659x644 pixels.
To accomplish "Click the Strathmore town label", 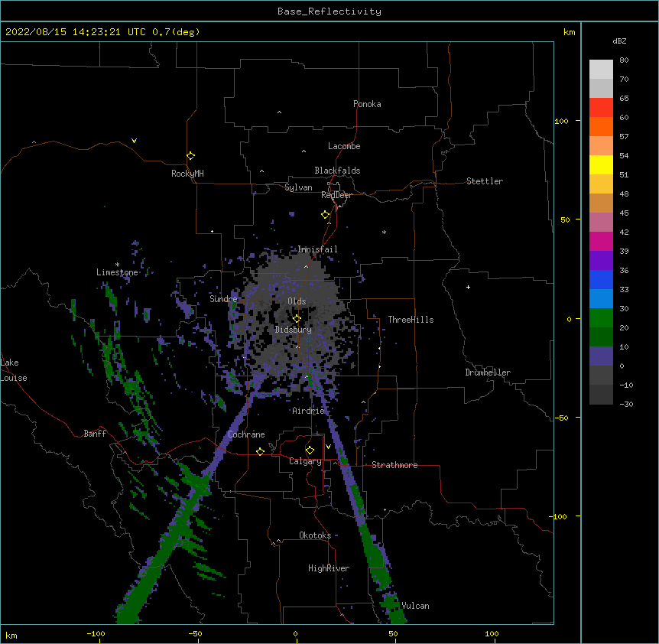I will [394, 465].
